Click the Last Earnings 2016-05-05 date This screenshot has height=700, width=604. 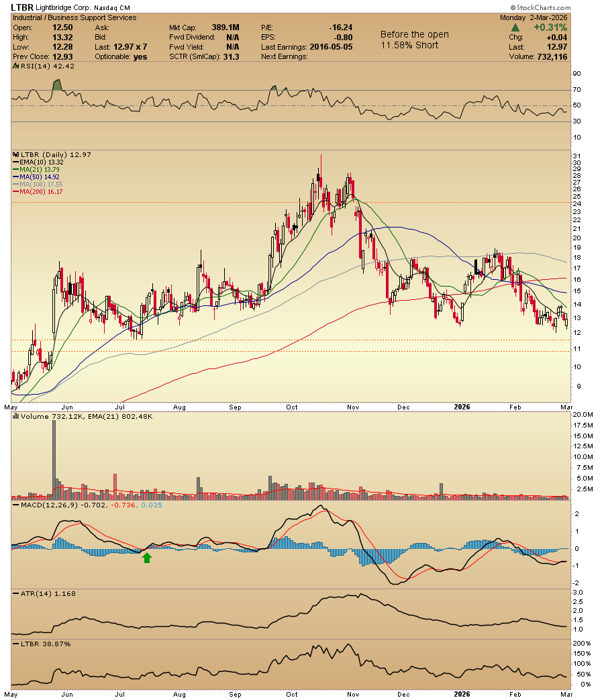[331, 47]
